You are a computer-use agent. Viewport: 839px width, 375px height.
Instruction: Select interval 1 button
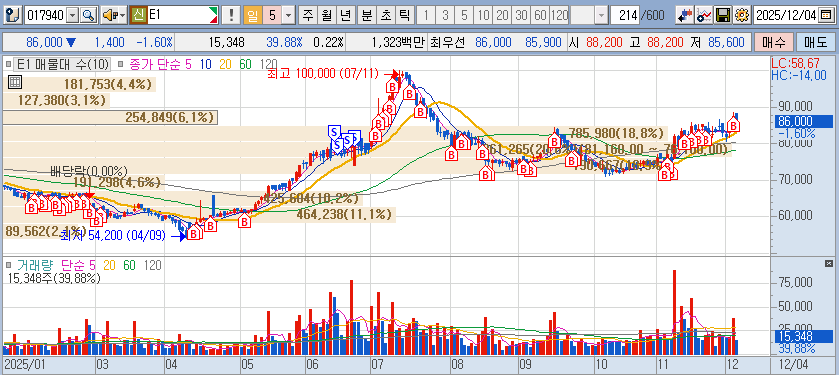[426, 15]
